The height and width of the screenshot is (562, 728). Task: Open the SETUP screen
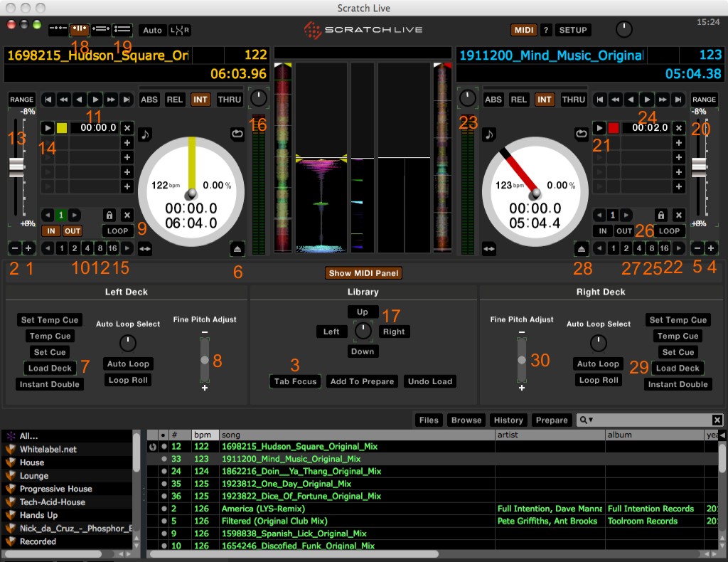573,30
